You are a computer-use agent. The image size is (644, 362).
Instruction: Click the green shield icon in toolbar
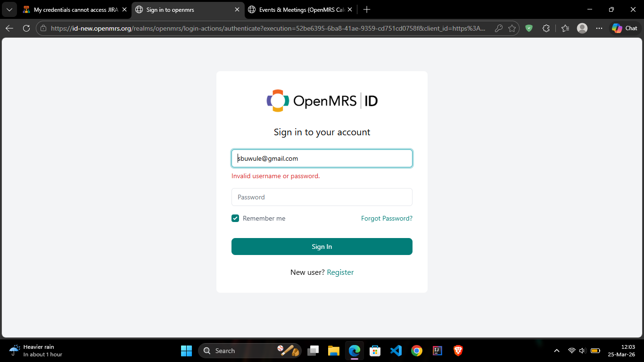pyautogui.click(x=529, y=28)
